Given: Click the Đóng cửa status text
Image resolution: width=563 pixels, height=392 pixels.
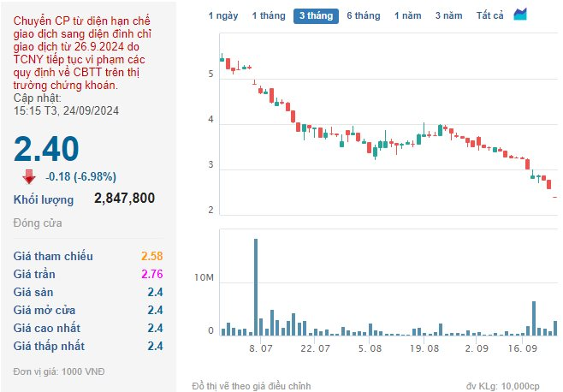Looking at the screenshot, I should tap(38, 223).
